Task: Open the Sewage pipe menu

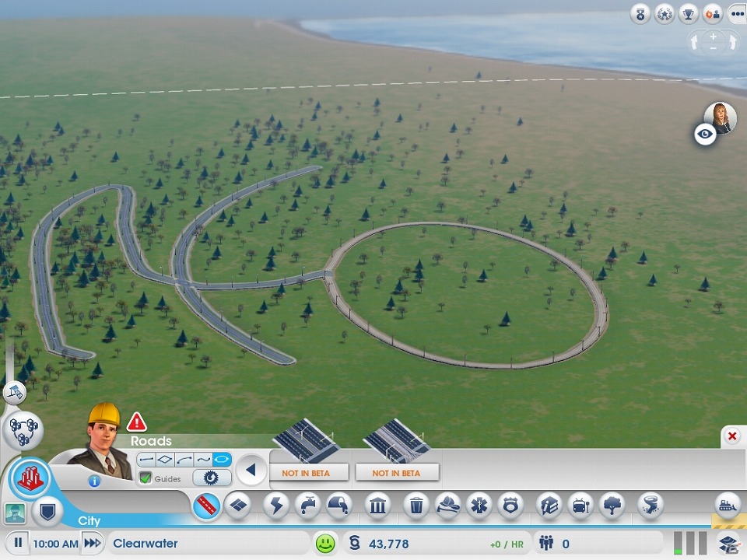Action: pyautogui.click(x=338, y=506)
